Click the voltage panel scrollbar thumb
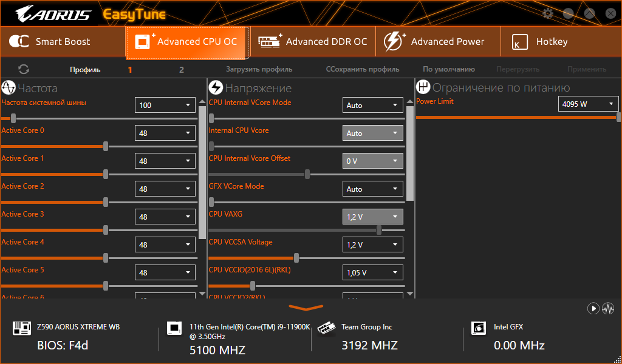This screenshot has height=364, width=622. point(410,153)
